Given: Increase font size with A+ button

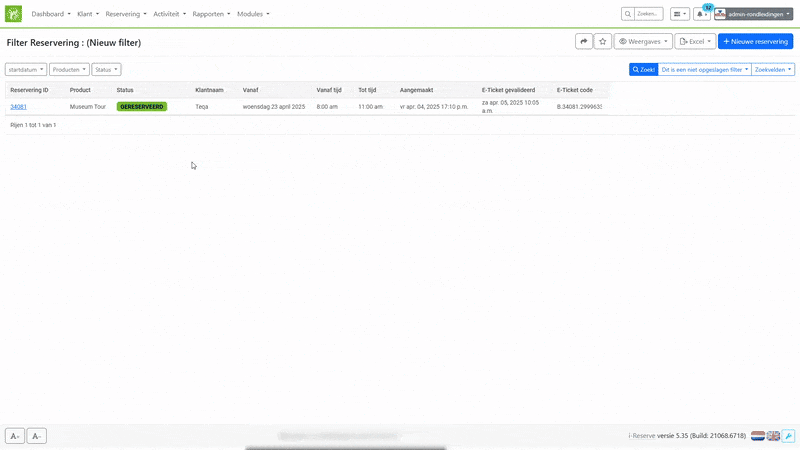Looking at the screenshot, I should pos(15,436).
